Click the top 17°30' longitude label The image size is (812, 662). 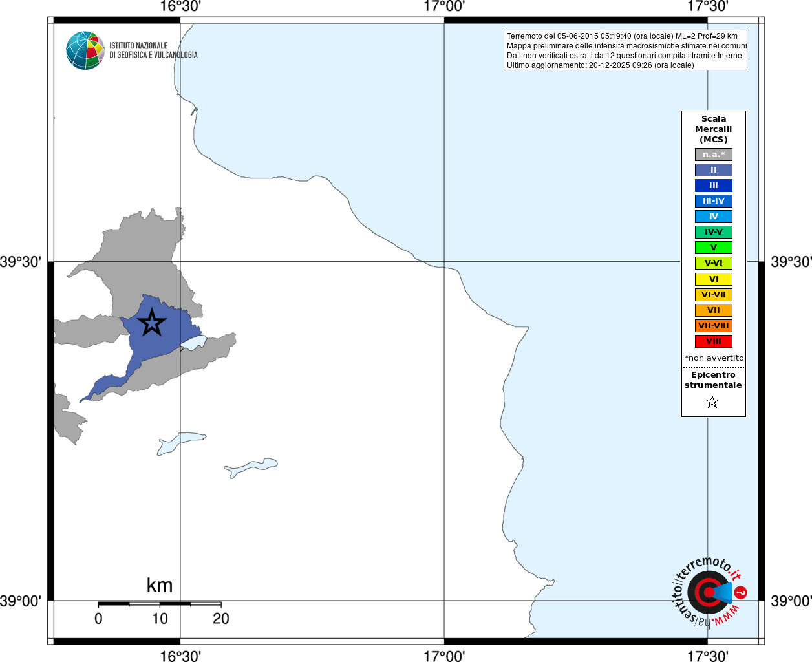point(707,6)
